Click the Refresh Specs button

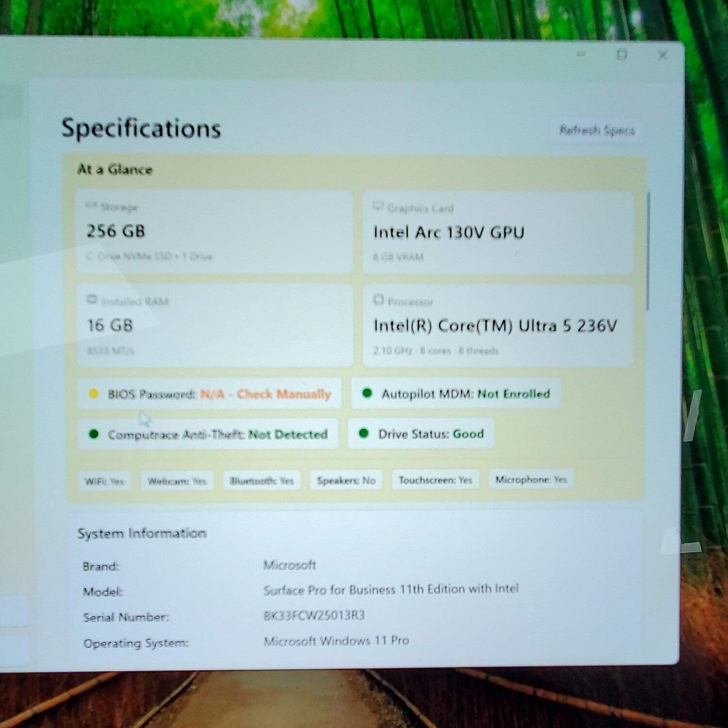(x=597, y=130)
